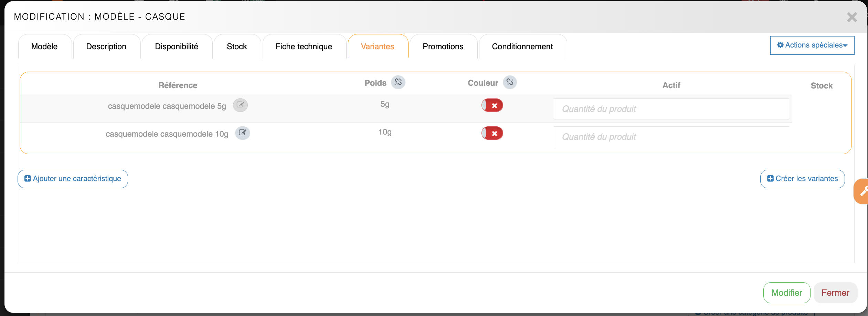Click the orange wrench side tab icon
This screenshot has height=316, width=868.
[x=862, y=191]
